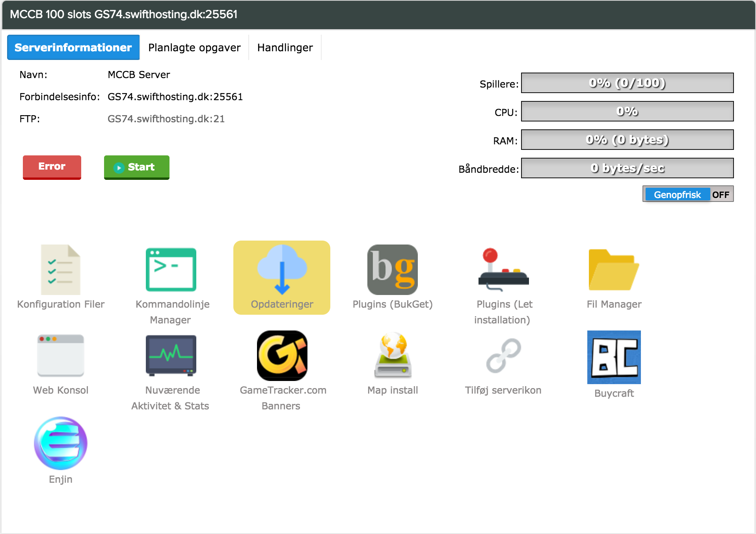Click the Fil Manager label

pyautogui.click(x=614, y=304)
